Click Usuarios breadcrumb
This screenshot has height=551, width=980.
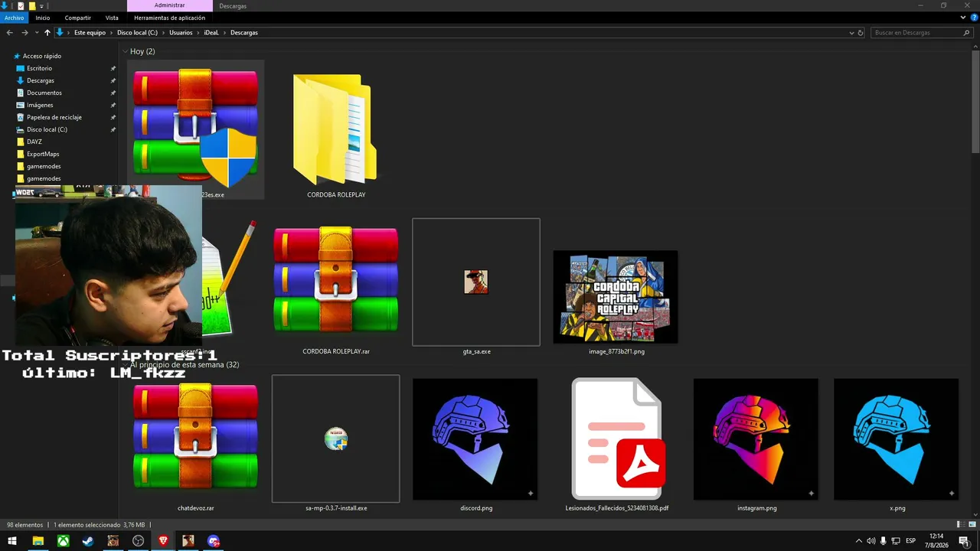[x=181, y=33]
